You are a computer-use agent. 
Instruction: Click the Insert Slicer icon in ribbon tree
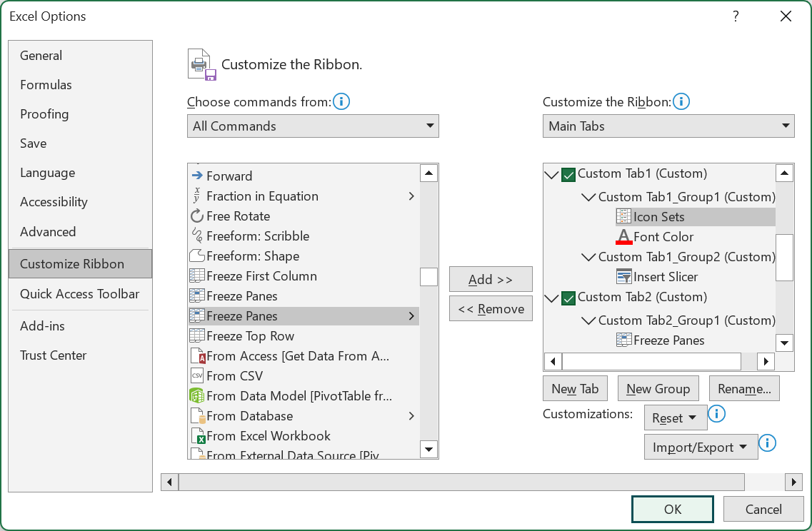623,277
